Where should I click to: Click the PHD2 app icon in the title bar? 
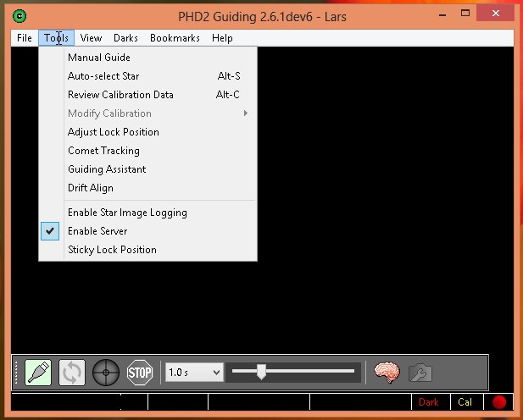[x=19, y=16]
